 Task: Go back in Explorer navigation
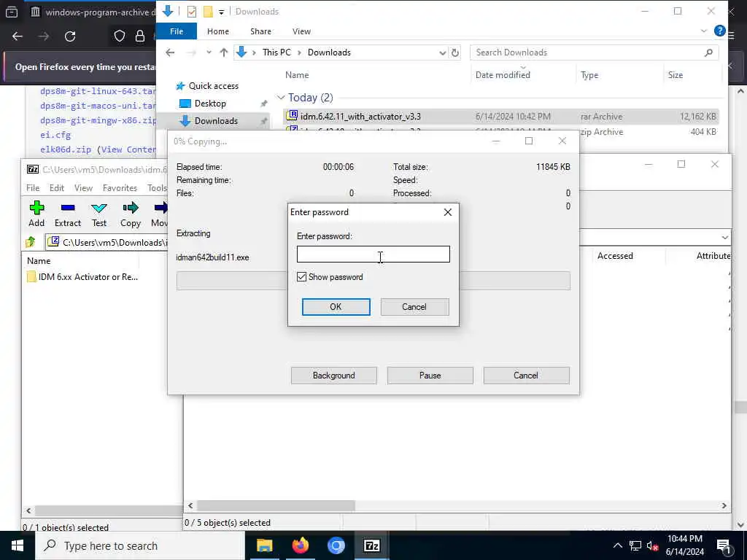point(170,52)
